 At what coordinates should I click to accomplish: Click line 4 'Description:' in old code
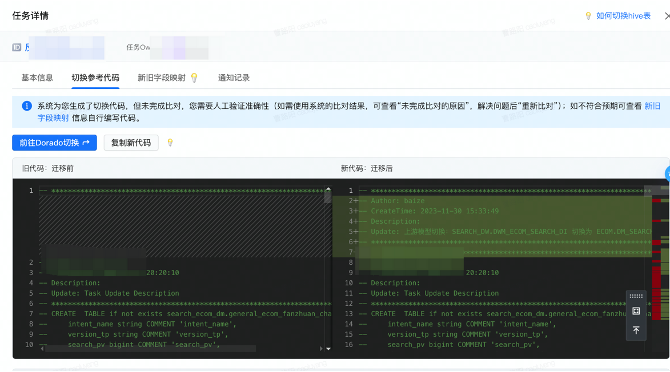tap(76, 283)
